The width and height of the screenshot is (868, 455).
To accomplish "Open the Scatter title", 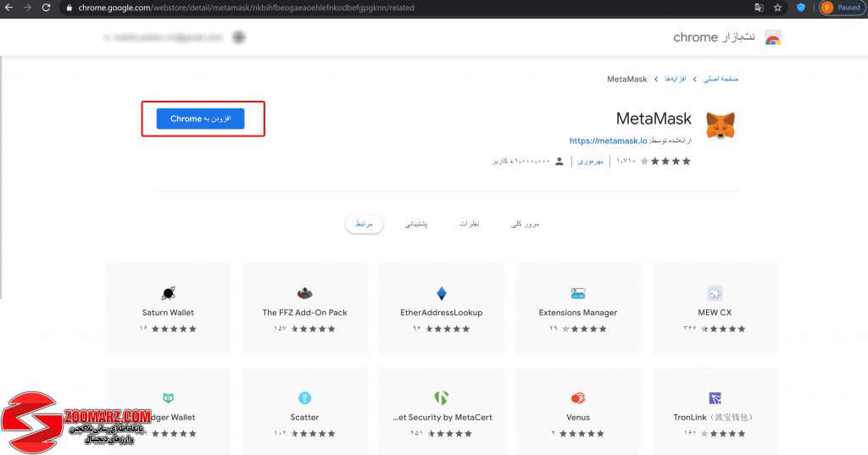I will 304,417.
